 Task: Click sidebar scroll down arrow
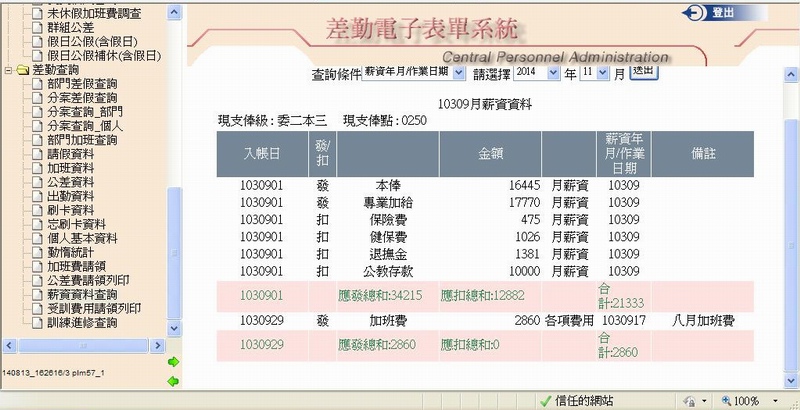coord(174,328)
